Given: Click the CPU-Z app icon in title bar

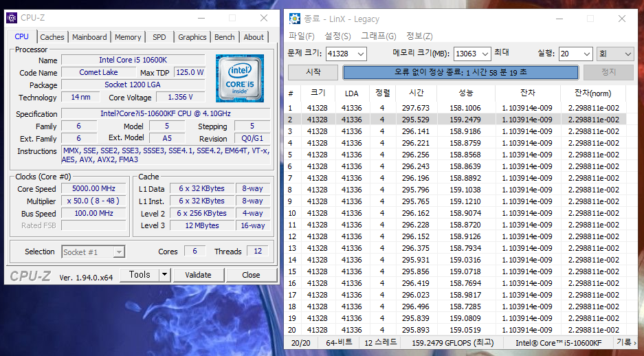Looking at the screenshot, I should [12, 18].
